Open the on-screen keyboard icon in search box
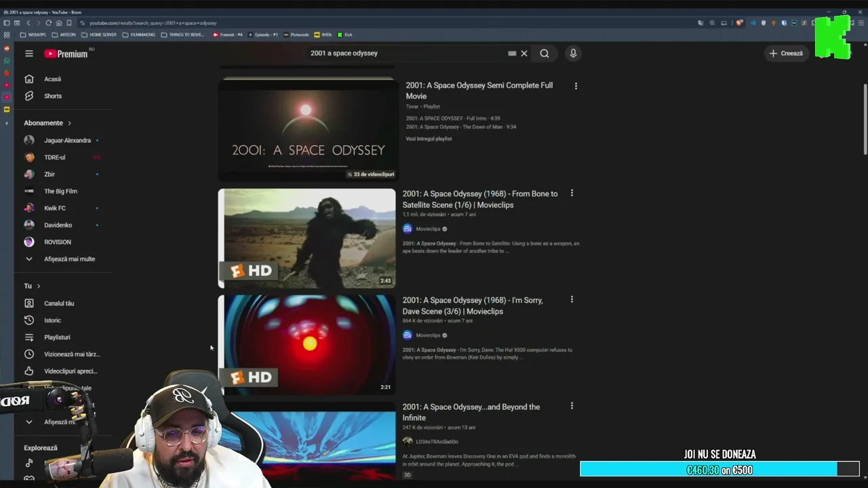This screenshot has width=868, height=488. click(512, 54)
